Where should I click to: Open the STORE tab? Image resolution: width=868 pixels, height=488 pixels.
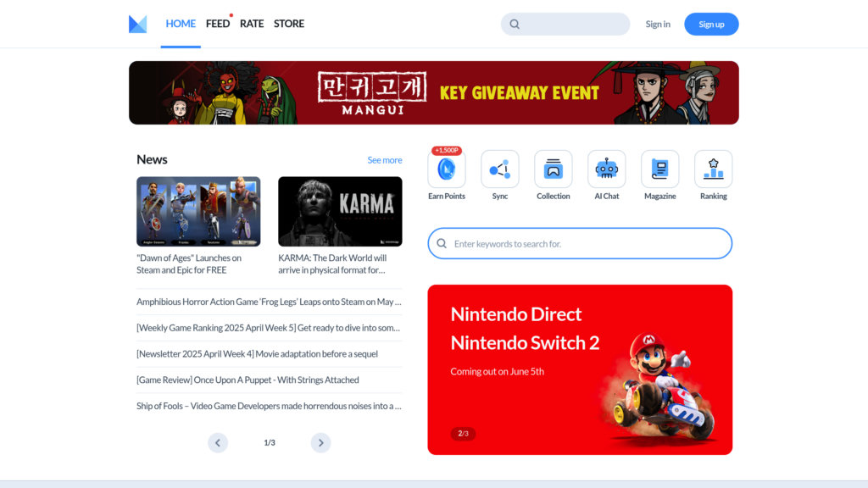tap(289, 24)
